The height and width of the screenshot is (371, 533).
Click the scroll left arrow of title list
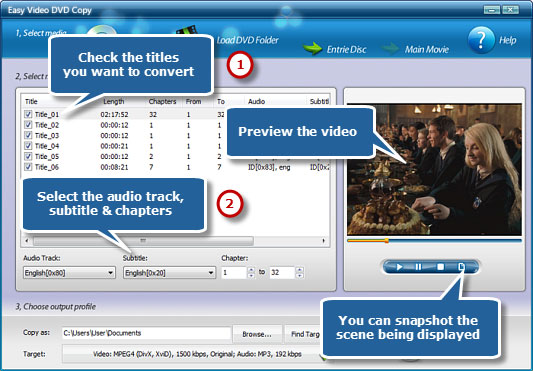27,241
